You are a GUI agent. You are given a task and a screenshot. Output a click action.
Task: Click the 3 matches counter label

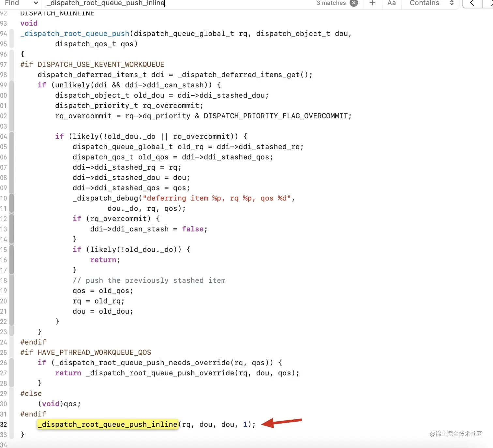point(331,3)
